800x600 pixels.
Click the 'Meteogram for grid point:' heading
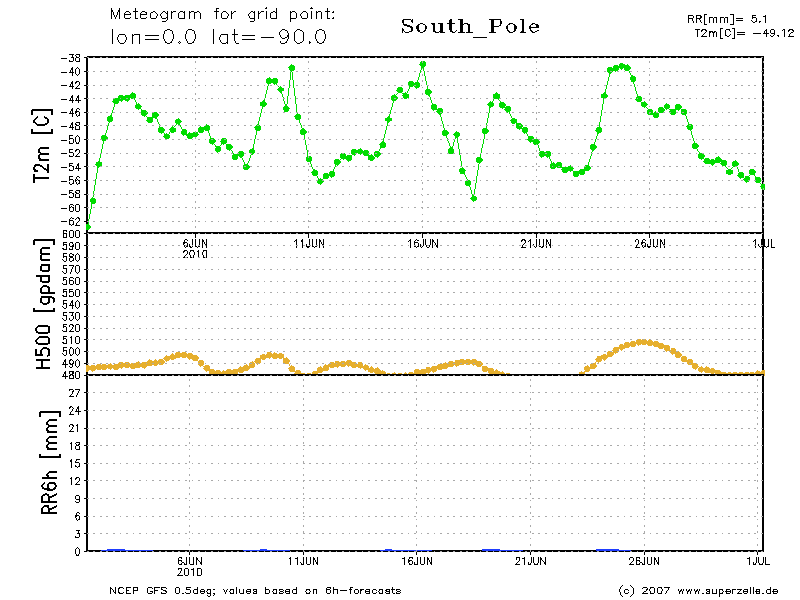coord(222,15)
